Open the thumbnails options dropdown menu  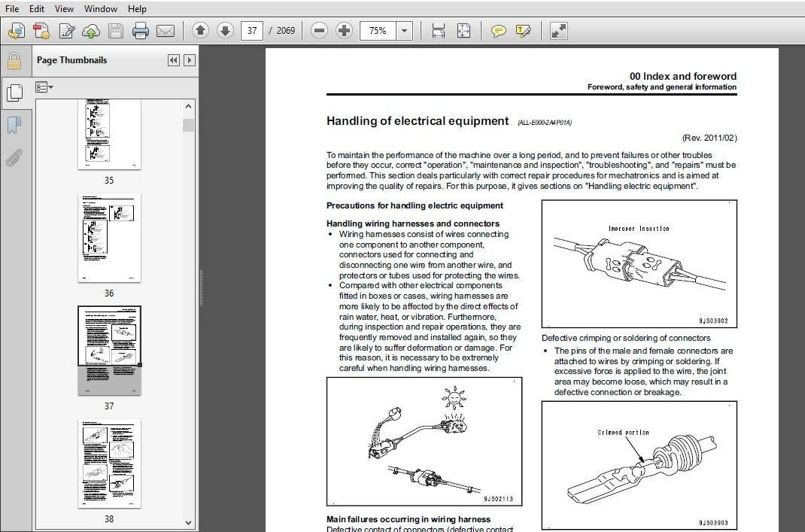tap(44, 87)
